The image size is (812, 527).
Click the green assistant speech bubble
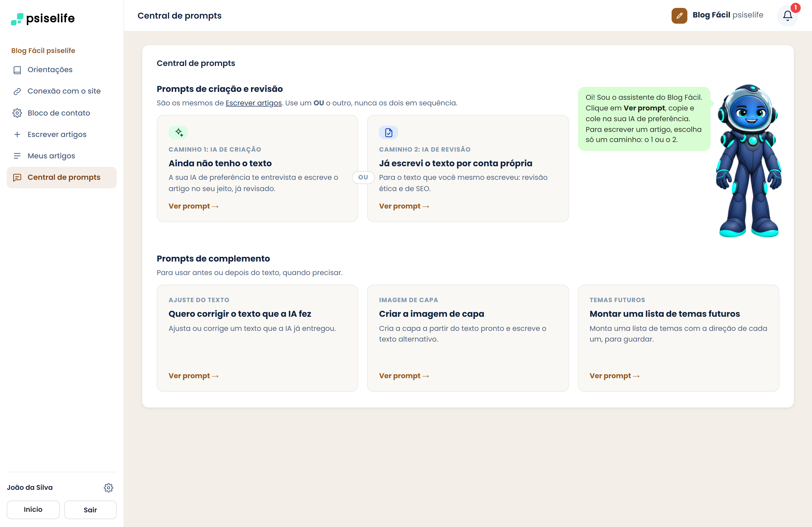click(x=644, y=119)
